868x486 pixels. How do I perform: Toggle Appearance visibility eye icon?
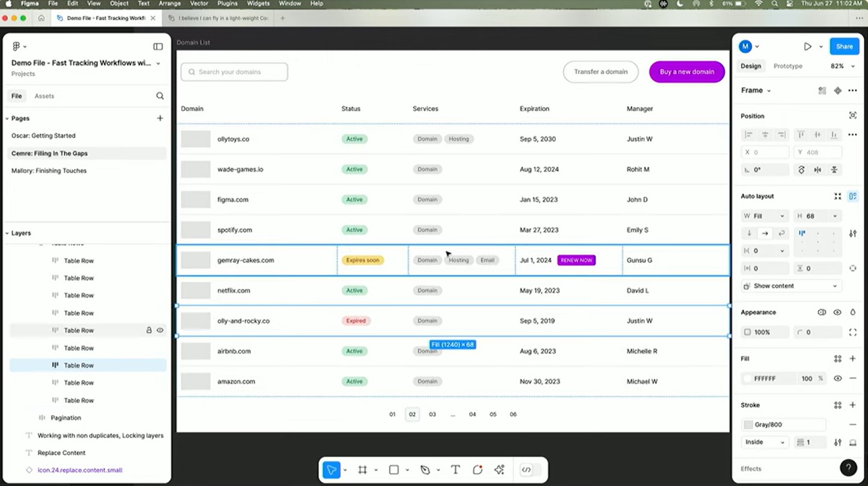[x=837, y=313]
